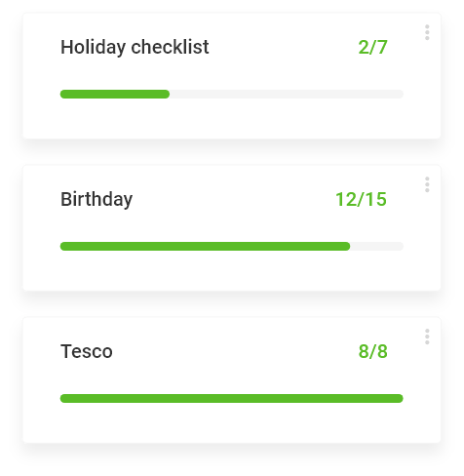Click the 8/8 completed items counter
464x476 pixels.
372,351
